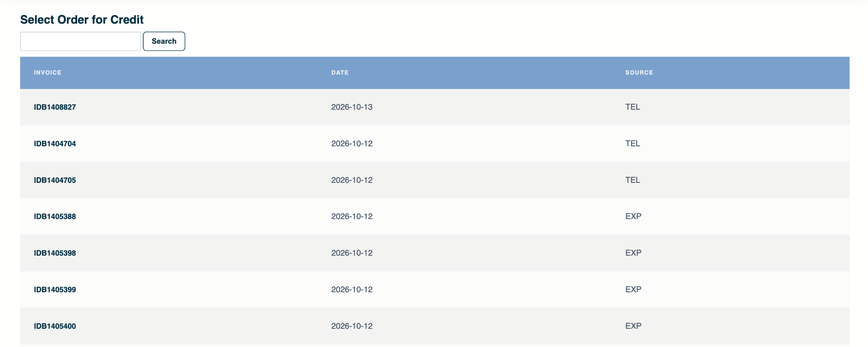Open invoice IDB1405398
The height and width of the screenshot is (347, 868).
tap(55, 253)
